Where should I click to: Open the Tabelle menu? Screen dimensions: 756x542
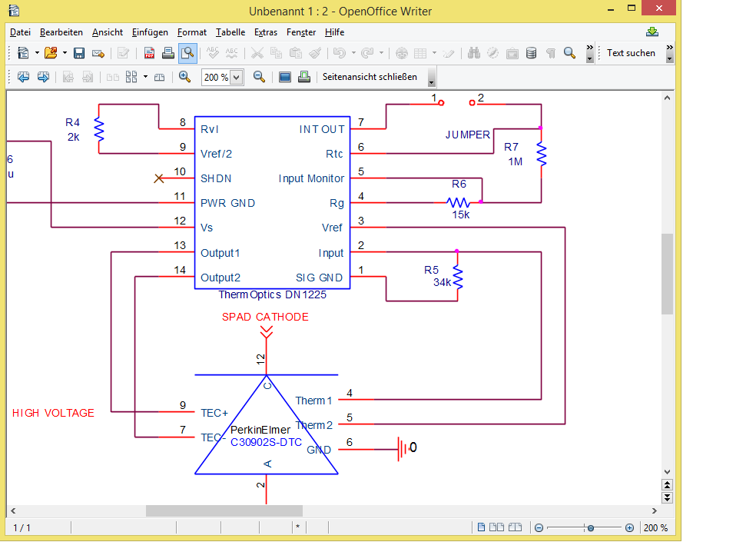click(230, 32)
